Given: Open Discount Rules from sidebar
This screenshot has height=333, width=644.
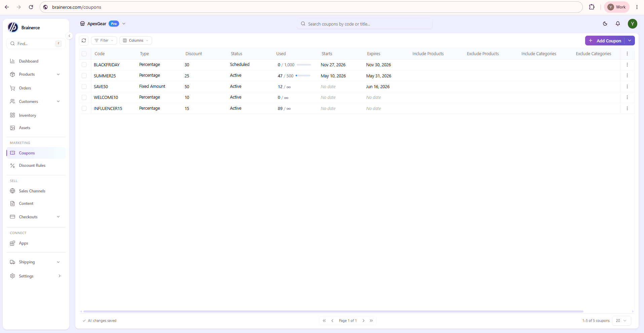Looking at the screenshot, I should click(x=36, y=165).
